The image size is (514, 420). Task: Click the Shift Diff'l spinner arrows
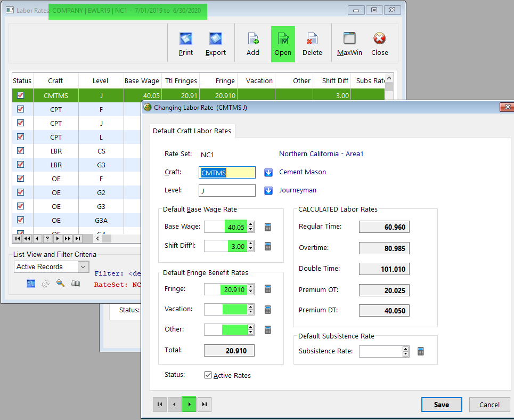point(251,246)
